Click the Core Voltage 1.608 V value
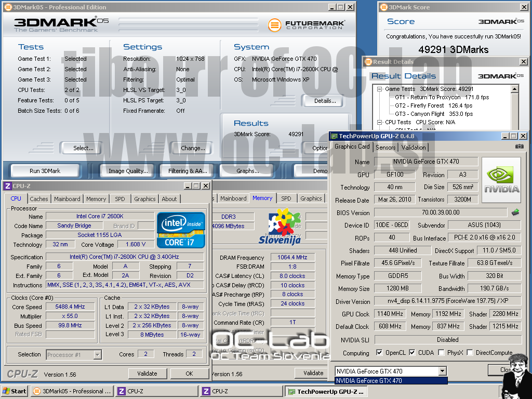This screenshot has height=399, width=532. coord(136,244)
